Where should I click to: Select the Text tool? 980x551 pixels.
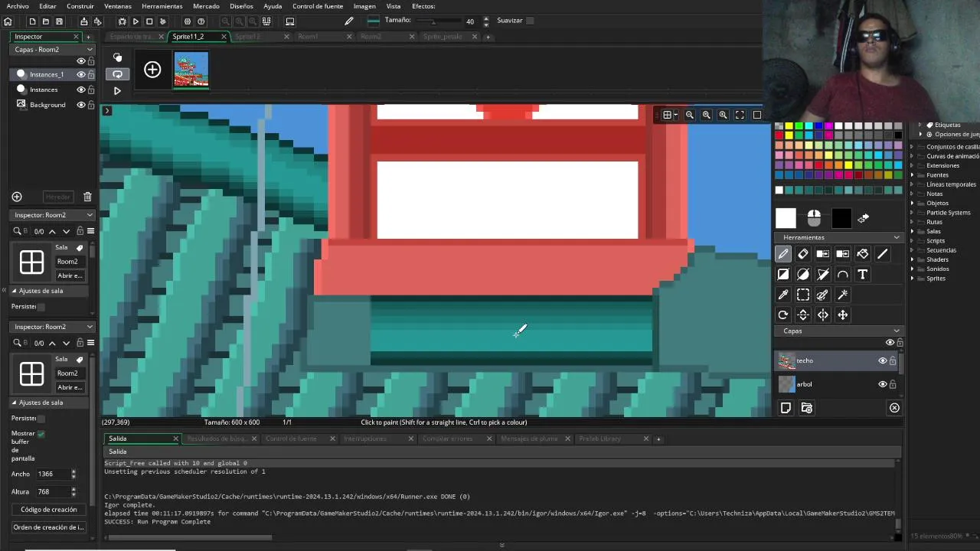863,274
